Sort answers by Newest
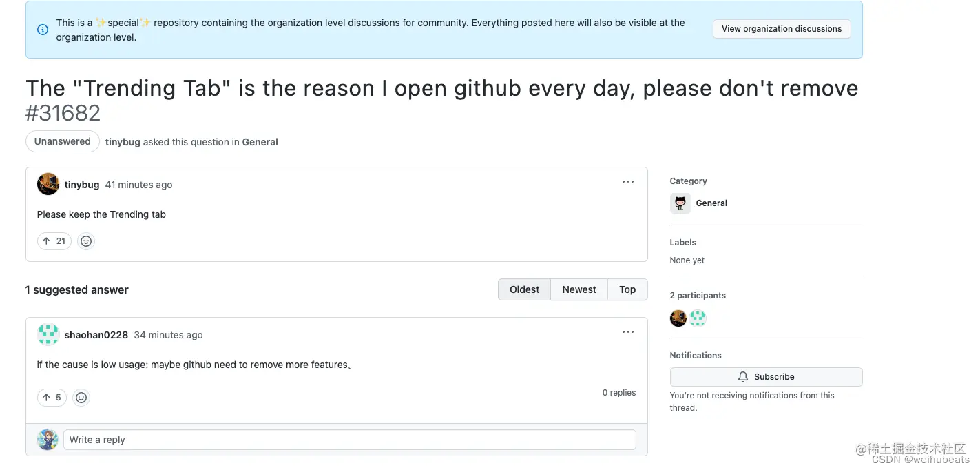The height and width of the screenshot is (470, 980). pos(579,289)
